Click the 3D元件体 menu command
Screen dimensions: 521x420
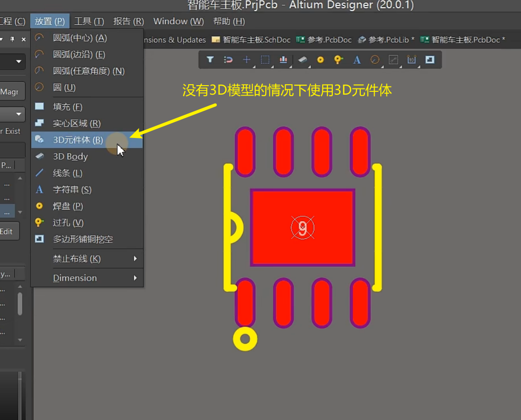[x=77, y=140]
